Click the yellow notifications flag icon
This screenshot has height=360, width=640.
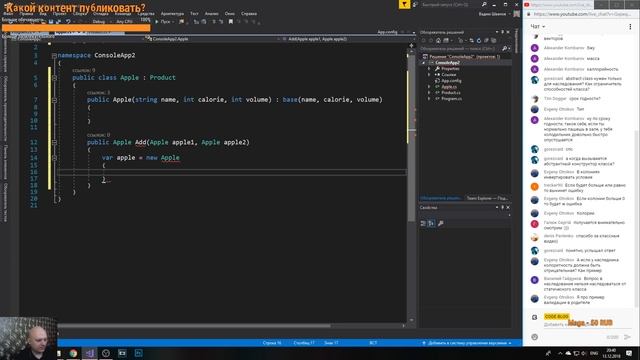[x=404, y=4]
